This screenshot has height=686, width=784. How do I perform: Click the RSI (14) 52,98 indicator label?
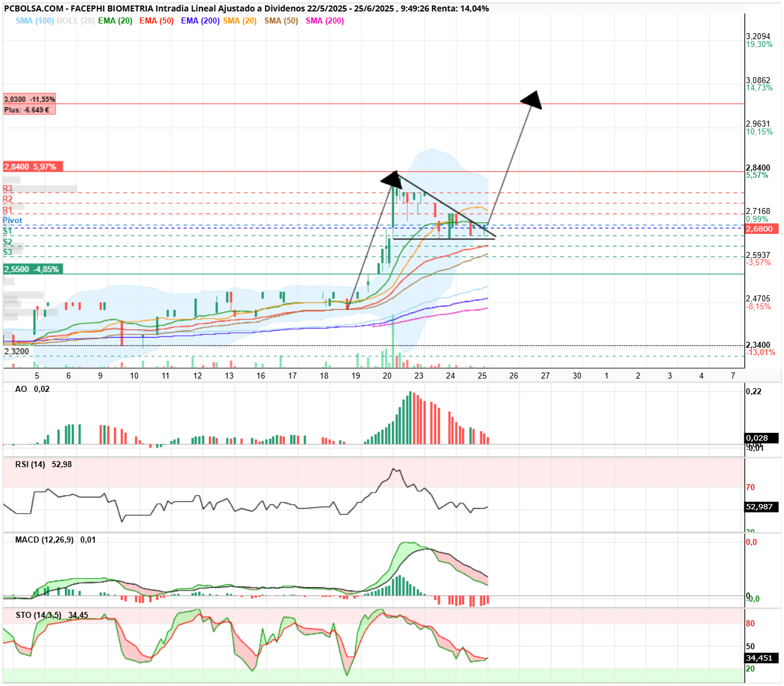pyautogui.click(x=43, y=464)
